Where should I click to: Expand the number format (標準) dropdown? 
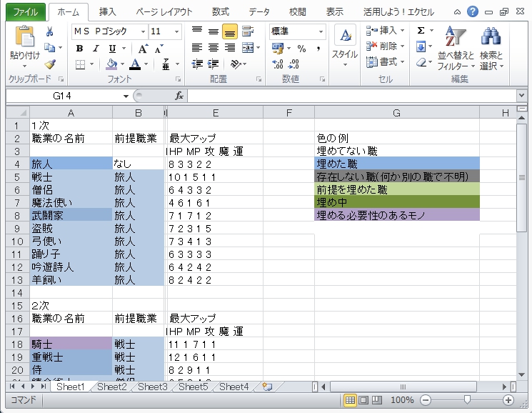click(x=321, y=32)
